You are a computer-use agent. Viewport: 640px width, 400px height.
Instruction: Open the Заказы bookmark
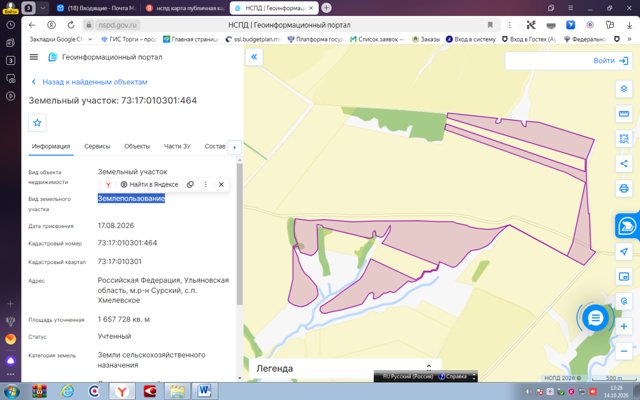[426, 39]
